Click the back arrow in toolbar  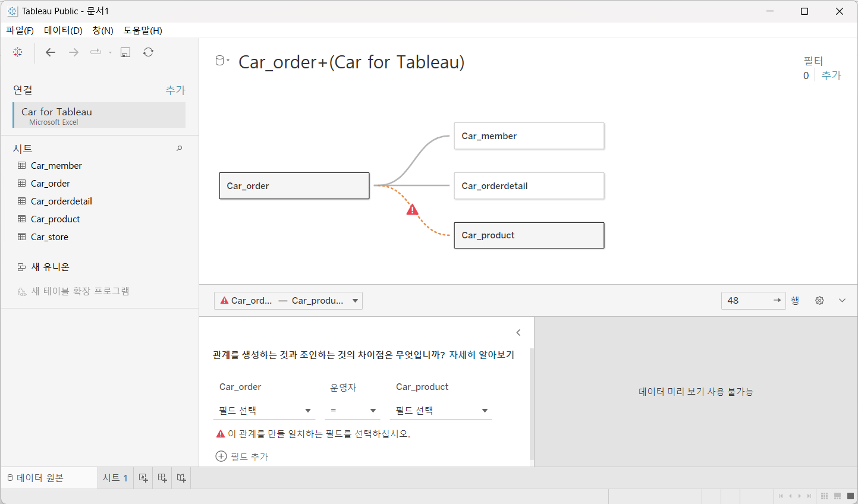pos(51,52)
